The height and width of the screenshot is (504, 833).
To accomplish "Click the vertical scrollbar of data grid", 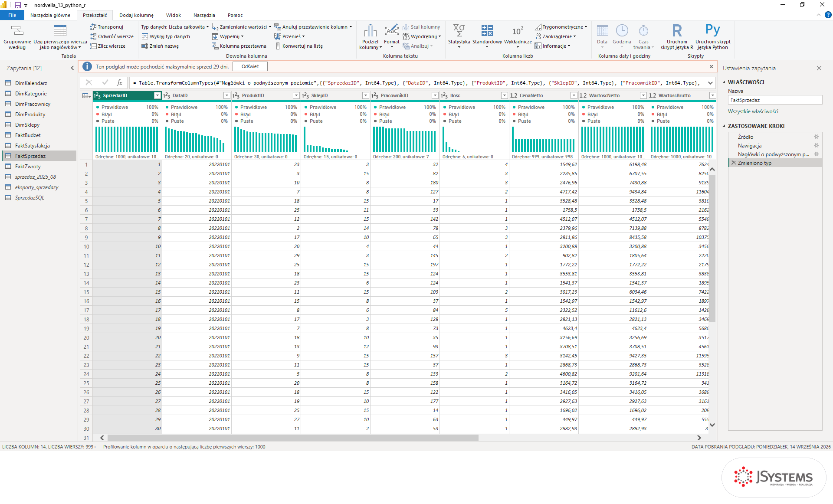I will click(712, 248).
